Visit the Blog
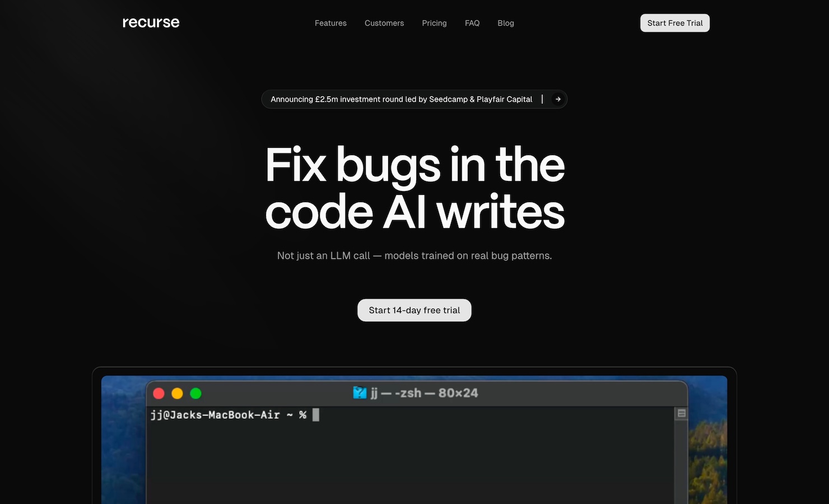 tap(506, 23)
